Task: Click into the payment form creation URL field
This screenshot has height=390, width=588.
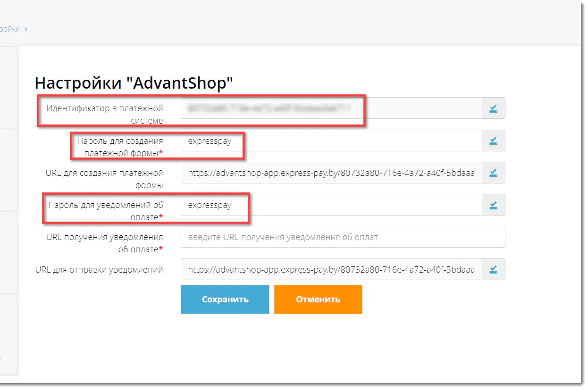Action: point(330,173)
